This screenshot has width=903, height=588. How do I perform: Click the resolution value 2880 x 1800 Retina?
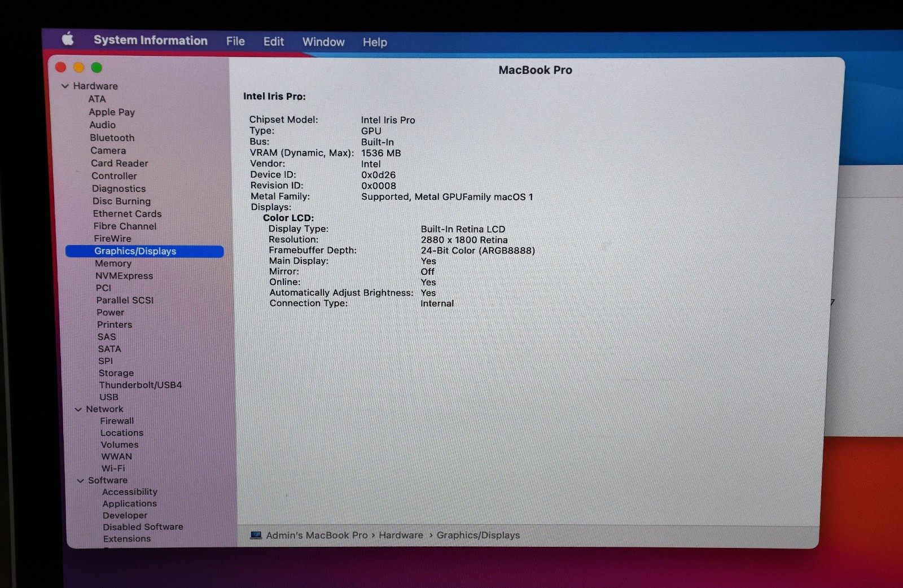pos(464,240)
